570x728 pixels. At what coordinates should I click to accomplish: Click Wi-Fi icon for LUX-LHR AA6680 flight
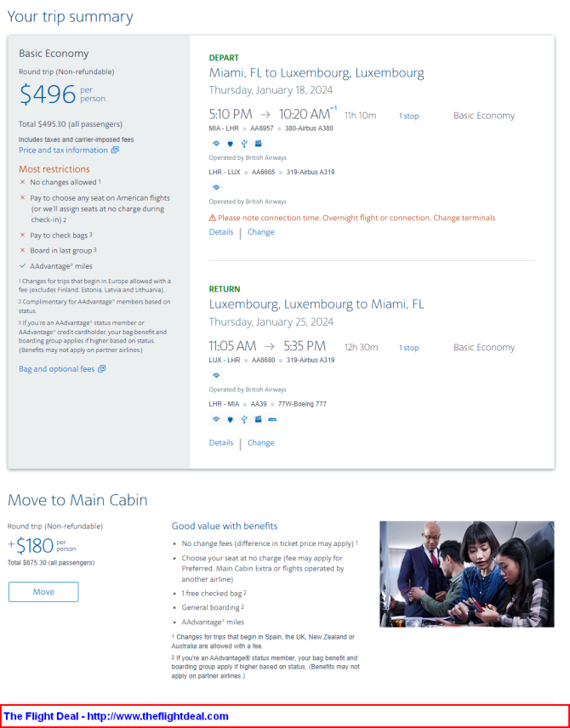coord(216,375)
